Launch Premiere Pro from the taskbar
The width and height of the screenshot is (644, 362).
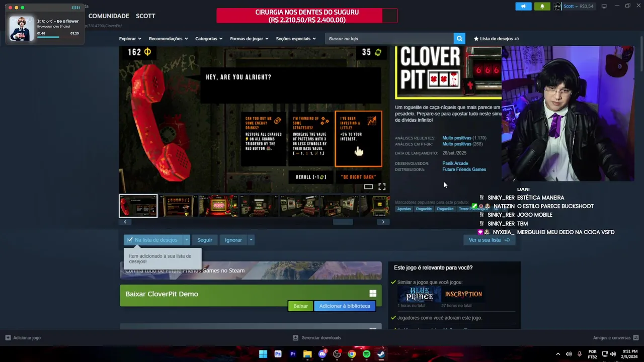tap(293, 354)
